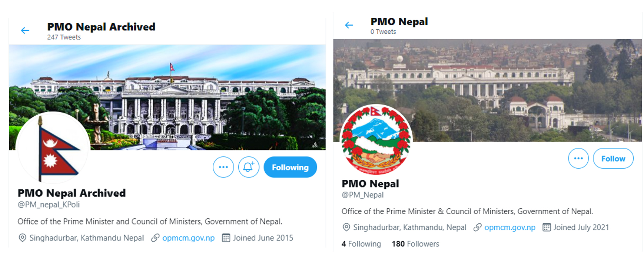Click calendar icon beside Joined July 2021
Image resolution: width=644 pixels, height=259 pixels.
547,227
